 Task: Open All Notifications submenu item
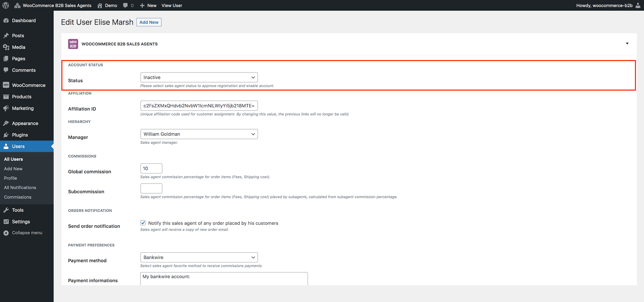pos(20,188)
